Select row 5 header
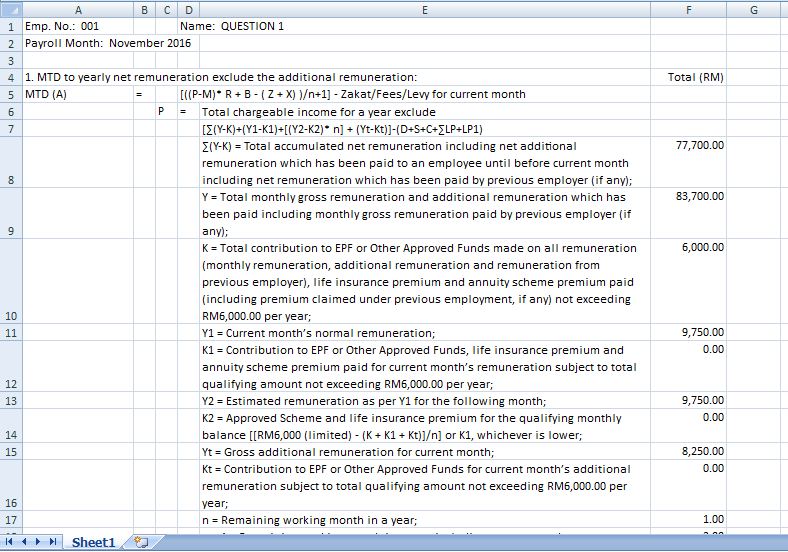The image size is (788, 552). click(11, 95)
